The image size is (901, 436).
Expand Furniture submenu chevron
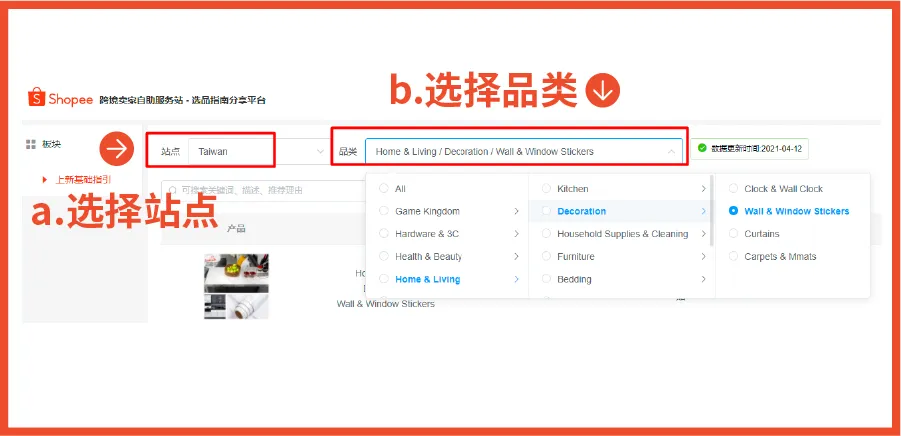click(703, 256)
